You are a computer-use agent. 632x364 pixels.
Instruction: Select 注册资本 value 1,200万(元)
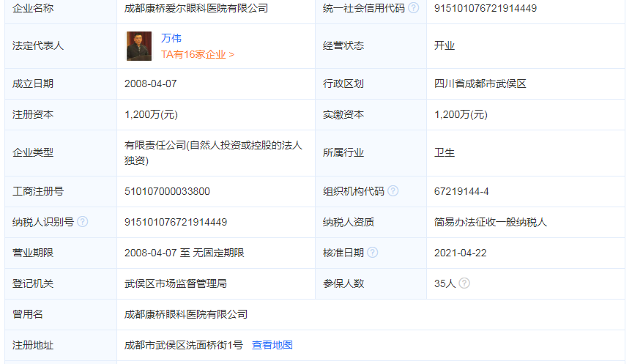[x=151, y=114]
